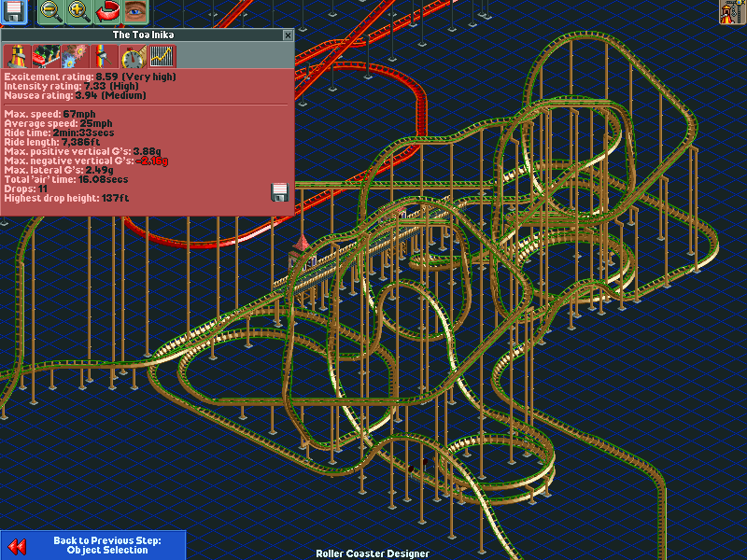
Task: Click the Max. lateral G's 2.49g line
Action: (59, 170)
